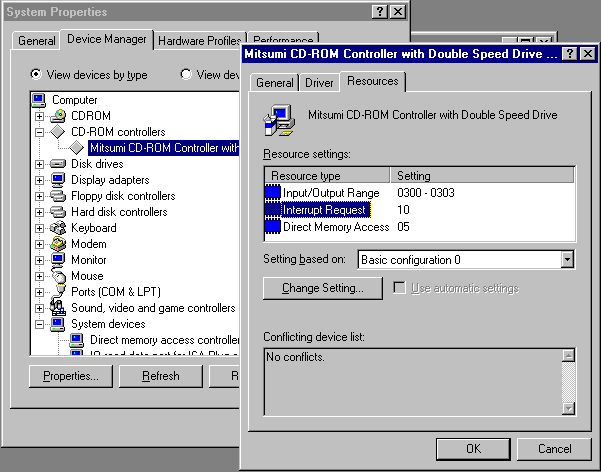Collapse the CD-ROM controllers tree node
Screen dimensions: 601x472
(40, 132)
